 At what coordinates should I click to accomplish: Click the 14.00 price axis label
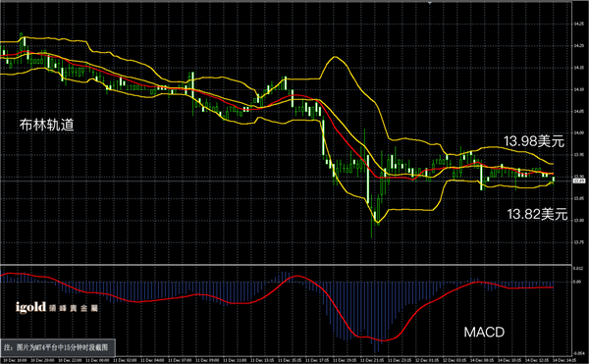578,132
